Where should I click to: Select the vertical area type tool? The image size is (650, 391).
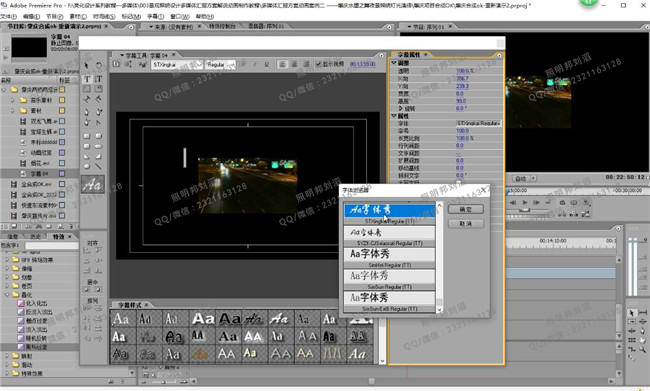pos(99,89)
